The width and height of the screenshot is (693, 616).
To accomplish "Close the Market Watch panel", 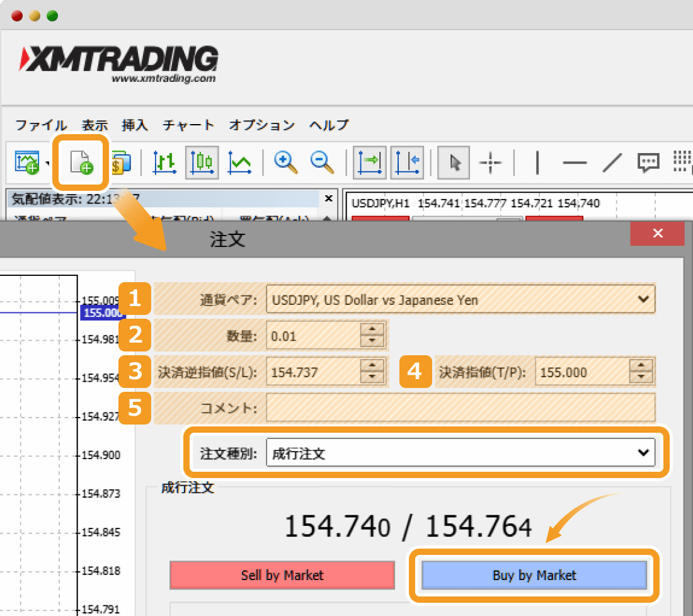I will tap(328, 198).
